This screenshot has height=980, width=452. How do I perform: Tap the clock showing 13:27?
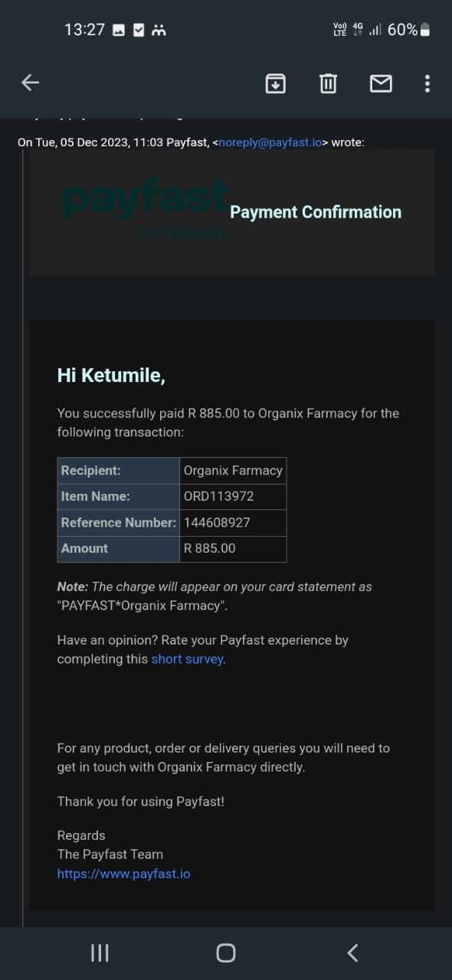[84, 30]
